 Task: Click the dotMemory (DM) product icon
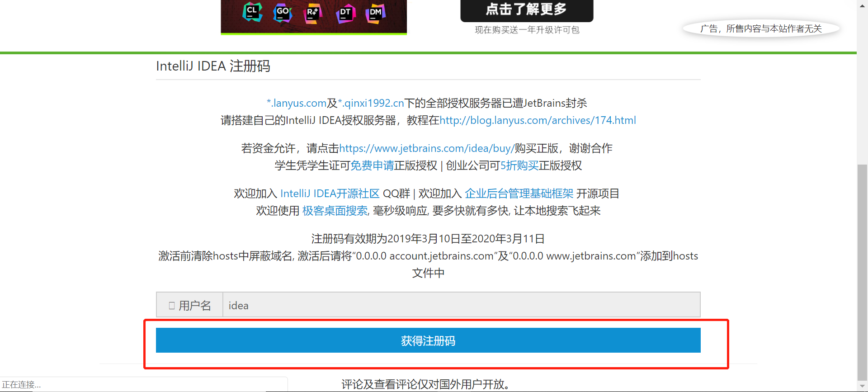[x=376, y=13]
